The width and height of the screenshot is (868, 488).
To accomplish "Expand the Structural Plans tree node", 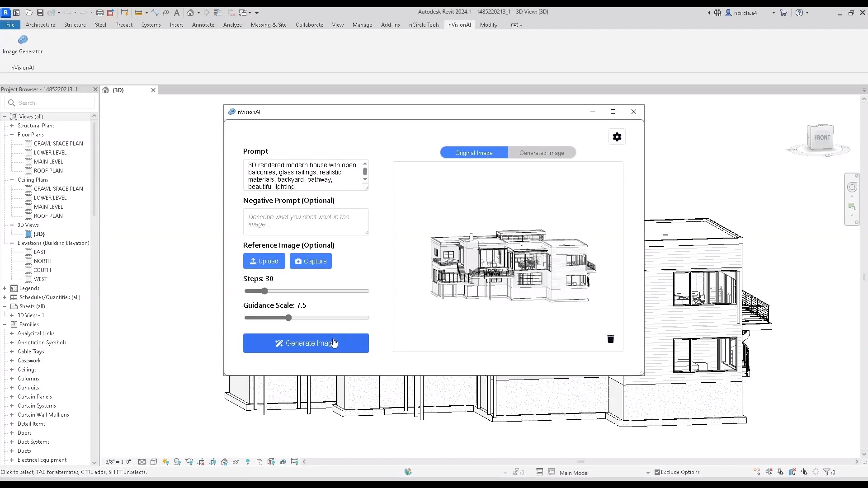I will (12, 126).
